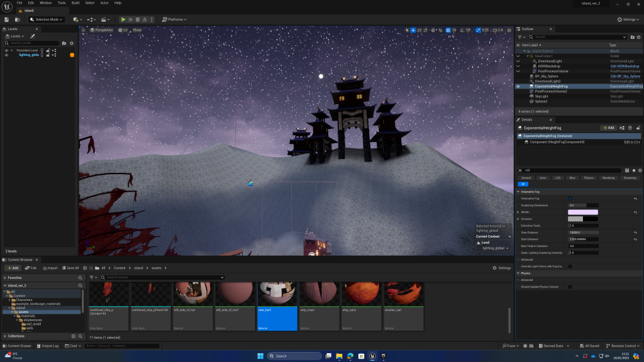Click the Save current level icon
This screenshot has height=362, width=644.
pos(7,19)
